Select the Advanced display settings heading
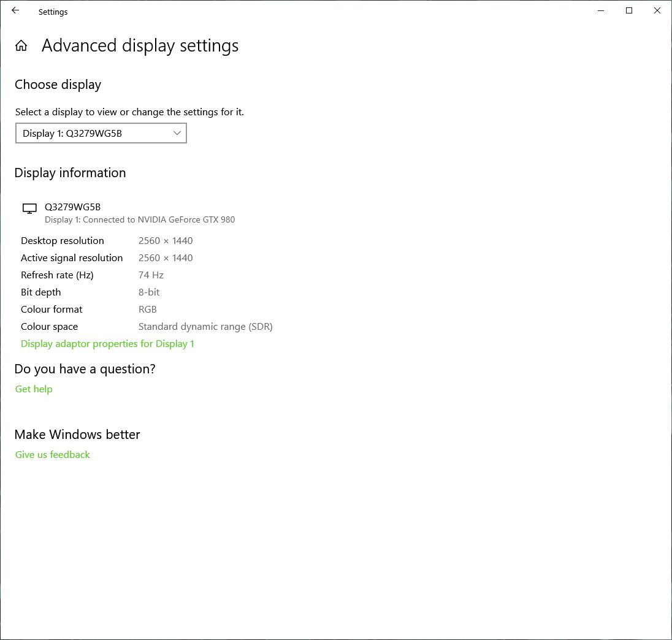The height and width of the screenshot is (640, 672). 140,46
